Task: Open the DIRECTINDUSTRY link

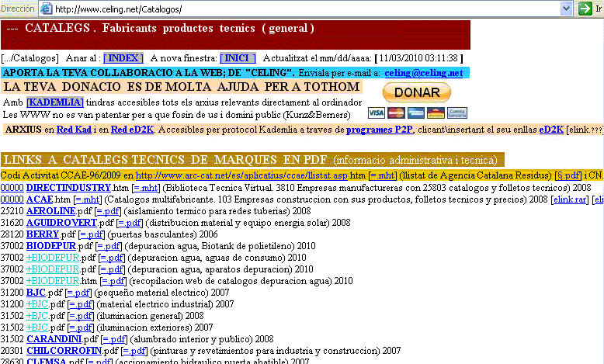Action: [x=68, y=188]
